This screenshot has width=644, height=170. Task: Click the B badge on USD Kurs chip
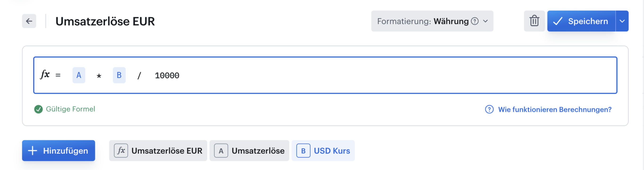pos(303,150)
